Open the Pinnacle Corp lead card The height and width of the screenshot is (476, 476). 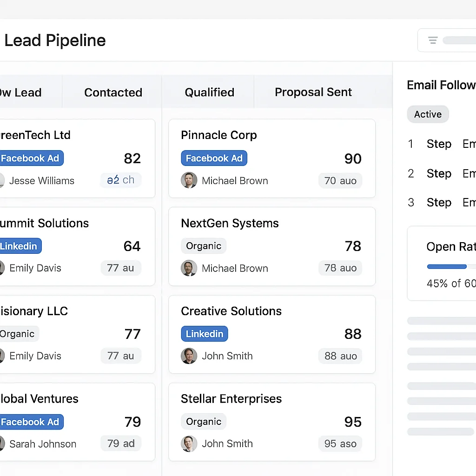click(272, 159)
